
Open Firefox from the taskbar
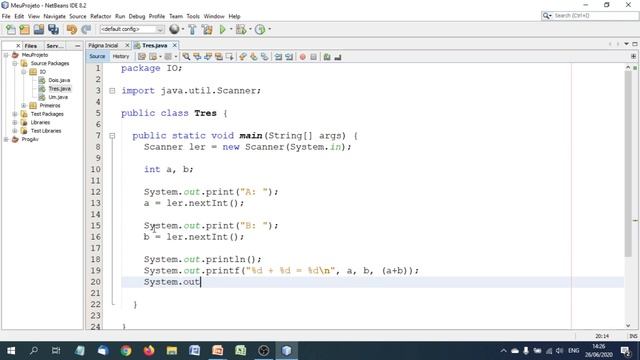point(149,350)
